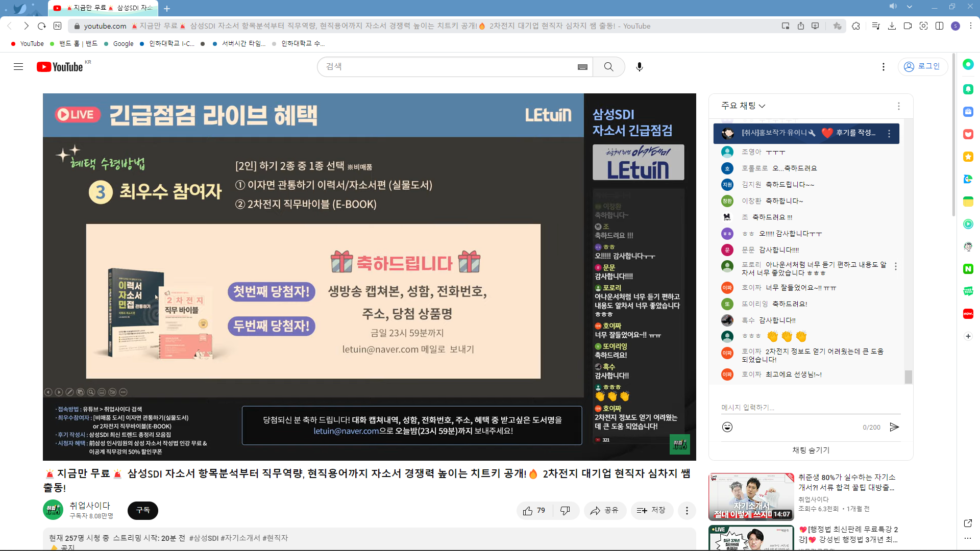Open the YouTube hamburger guide menu
Screen dimensions: 980x551
(18, 67)
